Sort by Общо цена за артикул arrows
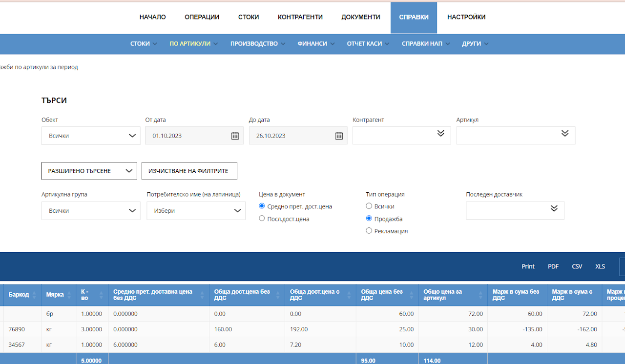The width and height of the screenshot is (625, 364). click(x=480, y=295)
